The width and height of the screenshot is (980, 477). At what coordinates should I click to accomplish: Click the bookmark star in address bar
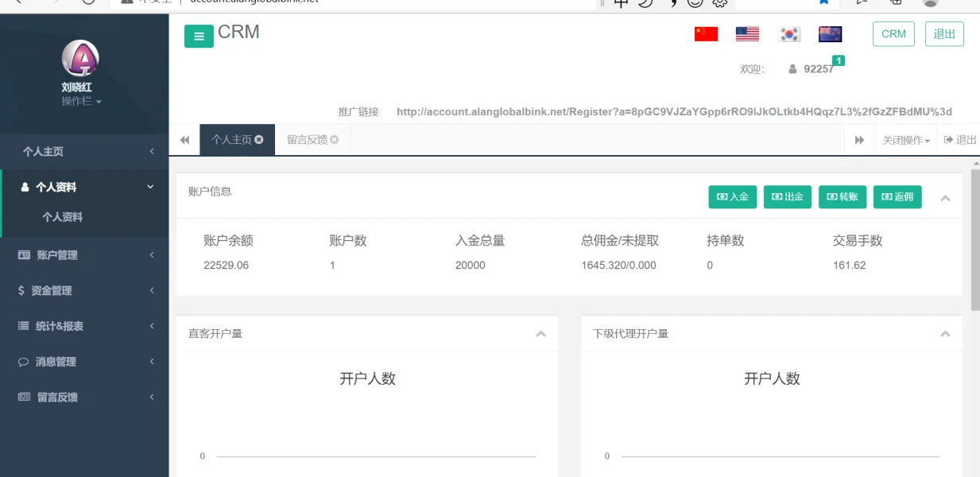click(x=823, y=2)
